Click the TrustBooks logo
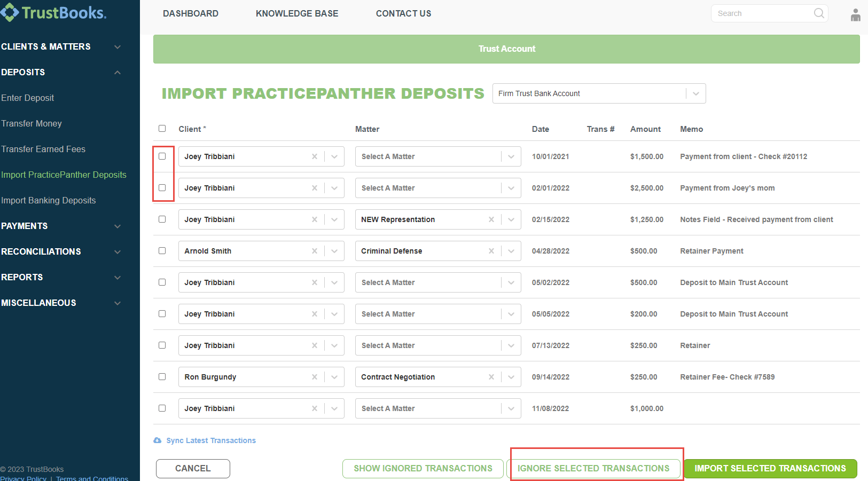The image size is (868, 481). 53,13
